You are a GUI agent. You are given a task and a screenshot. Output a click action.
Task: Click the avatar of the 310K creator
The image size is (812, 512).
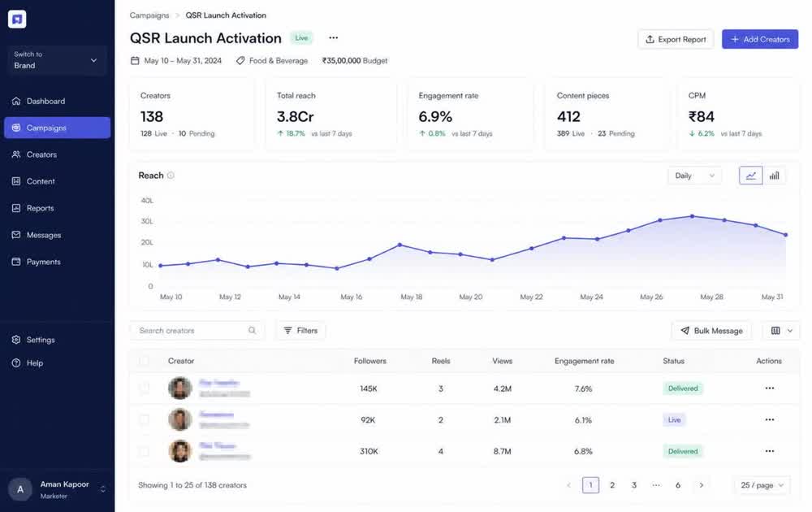click(x=180, y=451)
